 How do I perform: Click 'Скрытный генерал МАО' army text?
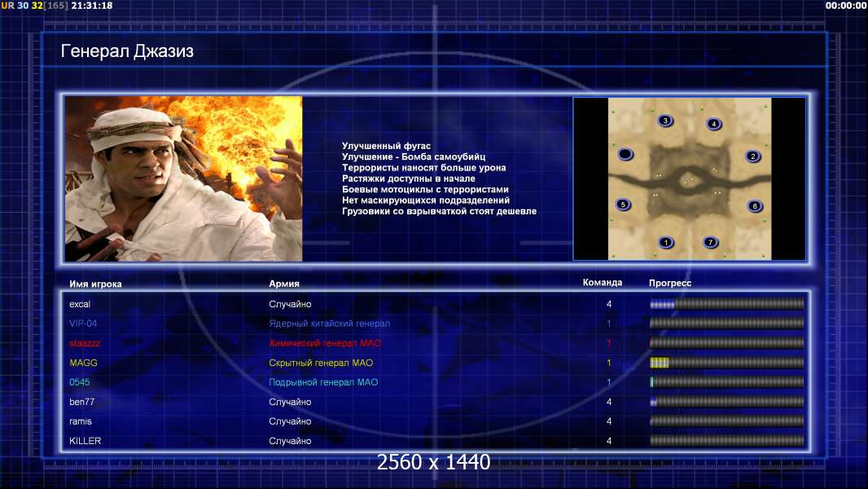[321, 363]
